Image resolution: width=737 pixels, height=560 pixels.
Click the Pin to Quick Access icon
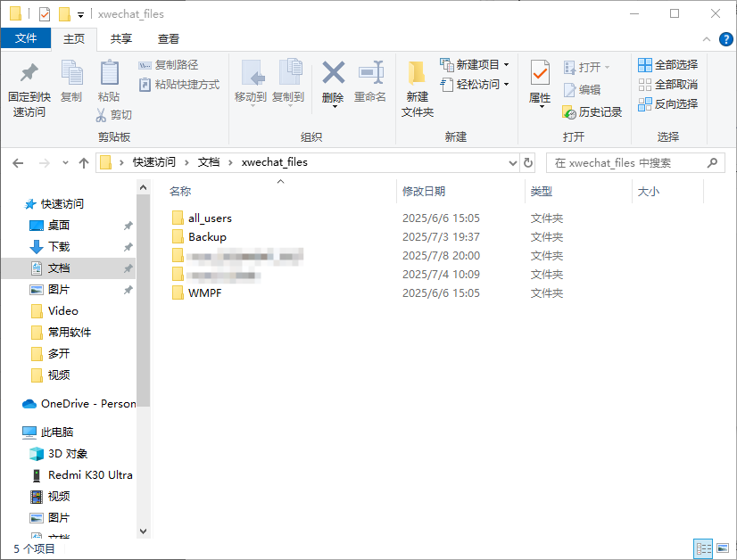point(29,73)
